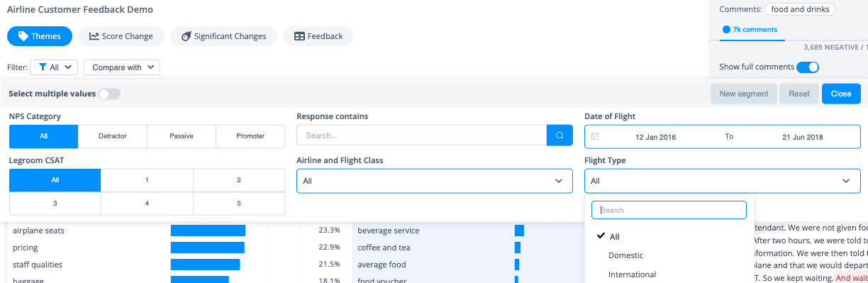Edit the end date 21 Jun 2018
This screenshot has height=283, width=868.
point(802,137)
